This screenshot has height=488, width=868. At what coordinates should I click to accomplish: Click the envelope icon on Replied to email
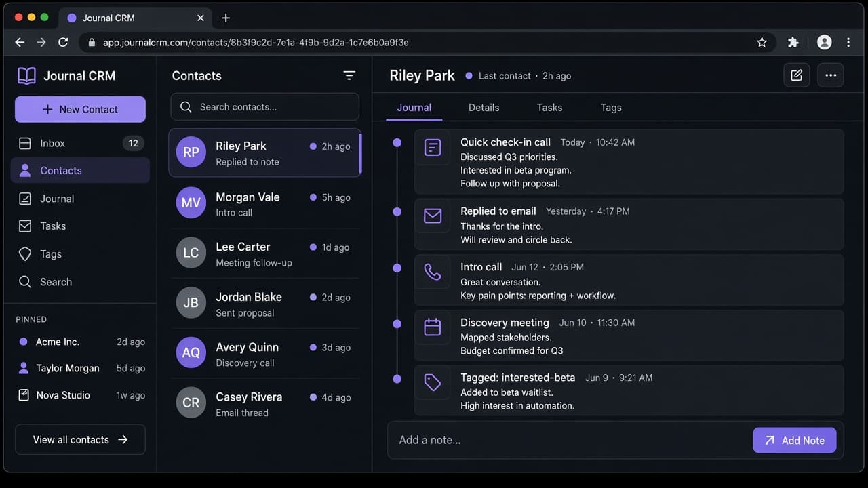[433, 216]
